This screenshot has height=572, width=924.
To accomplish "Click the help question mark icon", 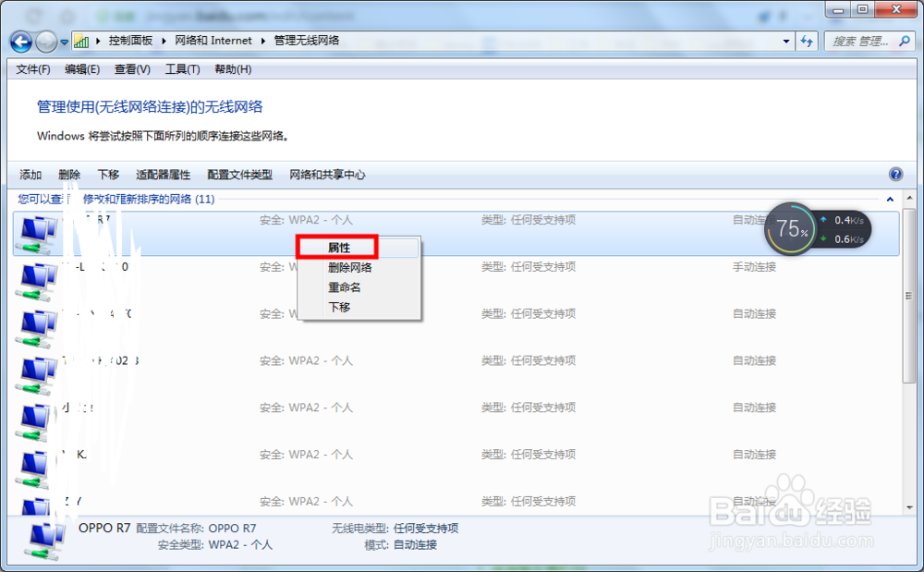I will tap(894, 175).
